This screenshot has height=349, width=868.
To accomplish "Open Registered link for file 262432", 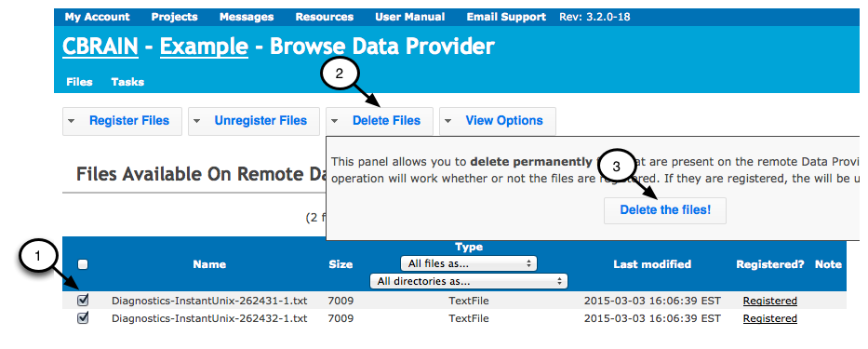I will click(770, 318).
